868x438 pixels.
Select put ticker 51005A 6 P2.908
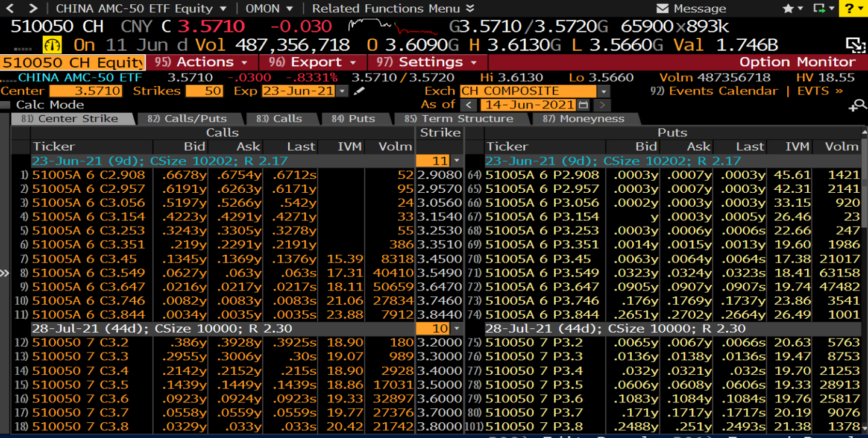point(542,175)
